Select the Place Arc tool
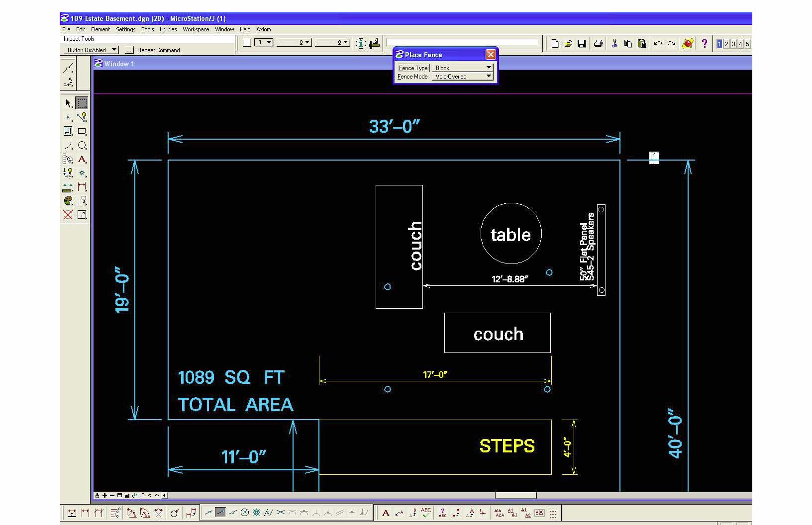Image resolution: width=812 pixels, height=525 pixels. point(68,145)
